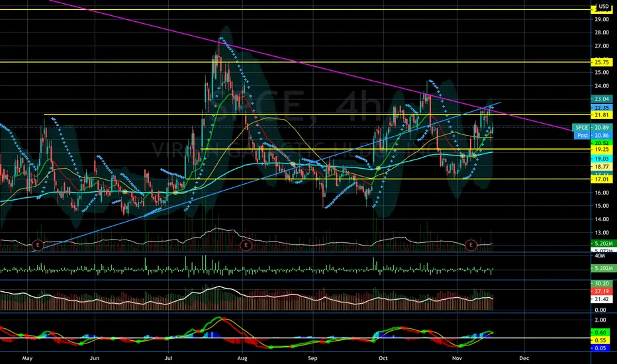
Task: Select the 18.77 yellow price label
Action: (602, 167)
